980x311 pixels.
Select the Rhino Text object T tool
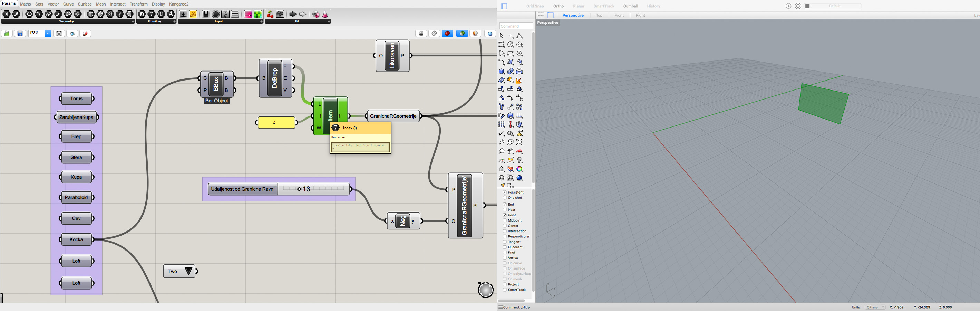click(x=502, y=107)
